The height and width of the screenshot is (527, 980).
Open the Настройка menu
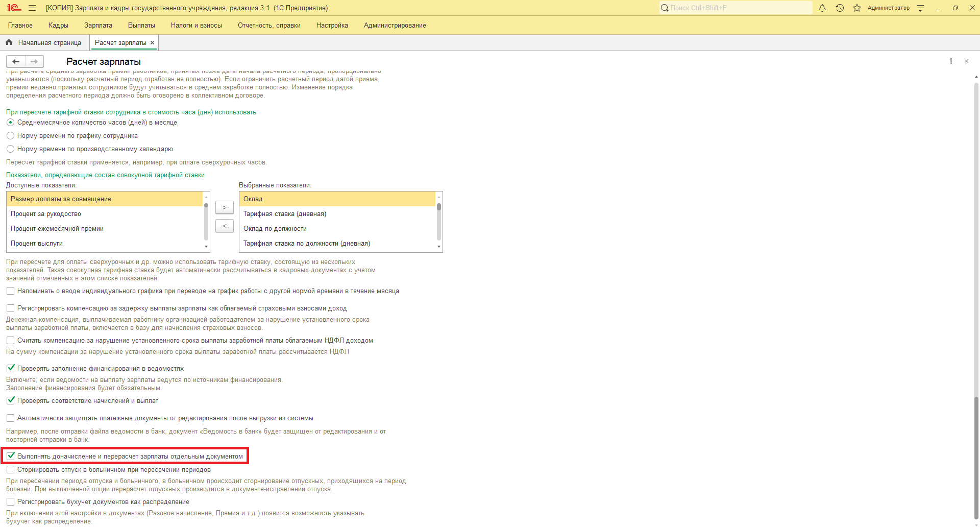coord(332,25)
